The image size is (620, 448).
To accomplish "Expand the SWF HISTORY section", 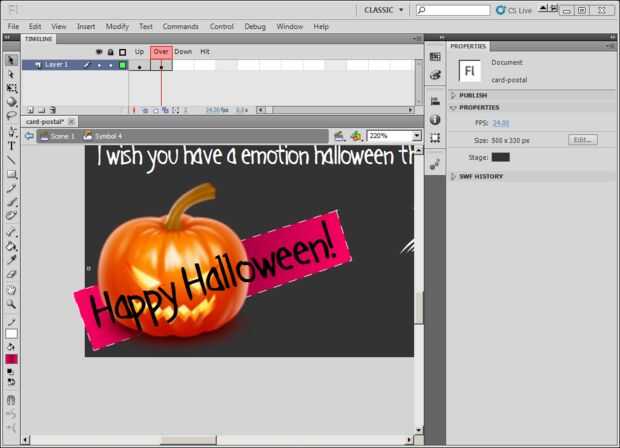I will click(454, 176).
